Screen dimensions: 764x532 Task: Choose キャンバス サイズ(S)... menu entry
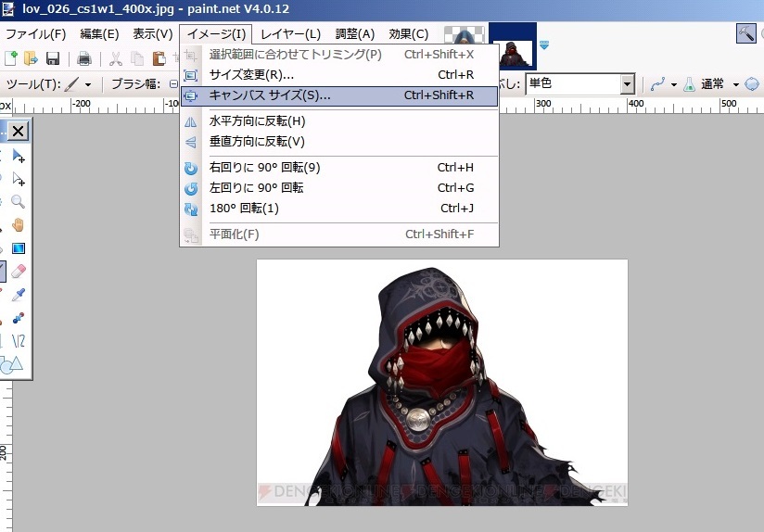(x=339, y=95)
